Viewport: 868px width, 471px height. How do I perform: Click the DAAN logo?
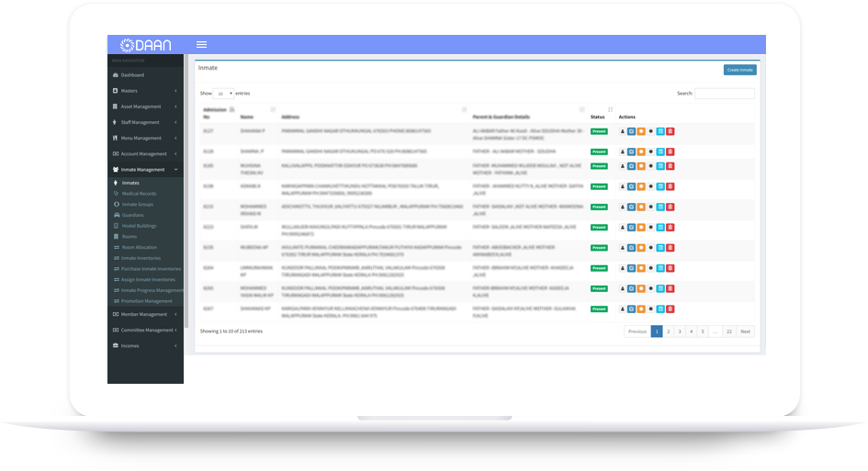point(145,45)
